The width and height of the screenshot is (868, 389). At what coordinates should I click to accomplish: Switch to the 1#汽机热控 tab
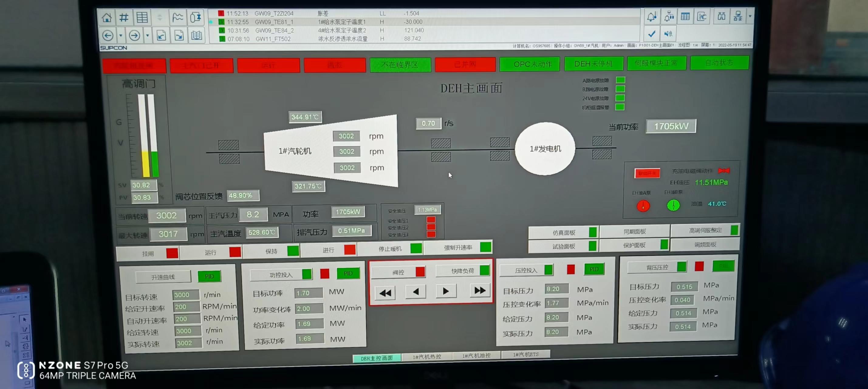[x=427, y=357]
